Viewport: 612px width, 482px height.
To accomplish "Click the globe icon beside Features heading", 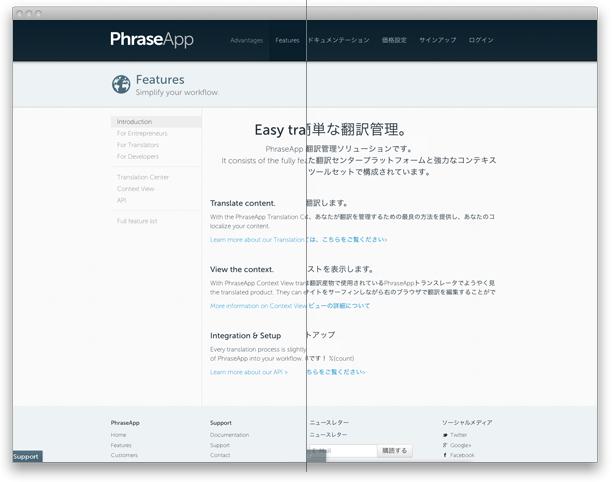I will pyautogui.click(x=121, y=84).
